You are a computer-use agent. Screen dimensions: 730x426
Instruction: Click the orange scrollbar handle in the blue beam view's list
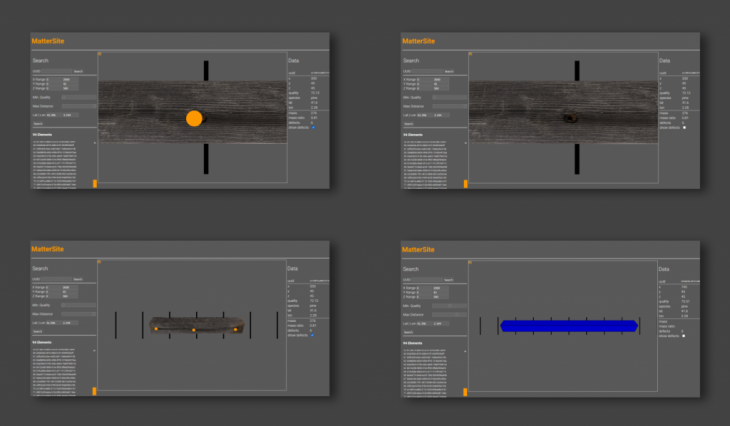(466, 392)
